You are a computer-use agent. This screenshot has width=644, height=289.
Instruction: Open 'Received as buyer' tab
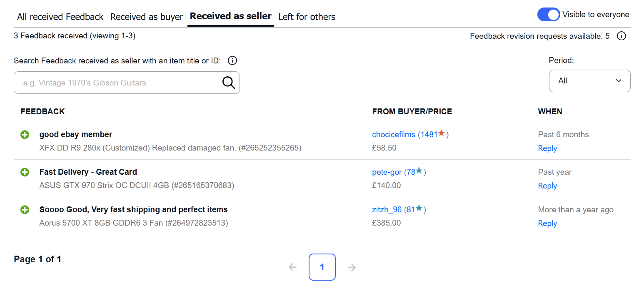point(147,17)
